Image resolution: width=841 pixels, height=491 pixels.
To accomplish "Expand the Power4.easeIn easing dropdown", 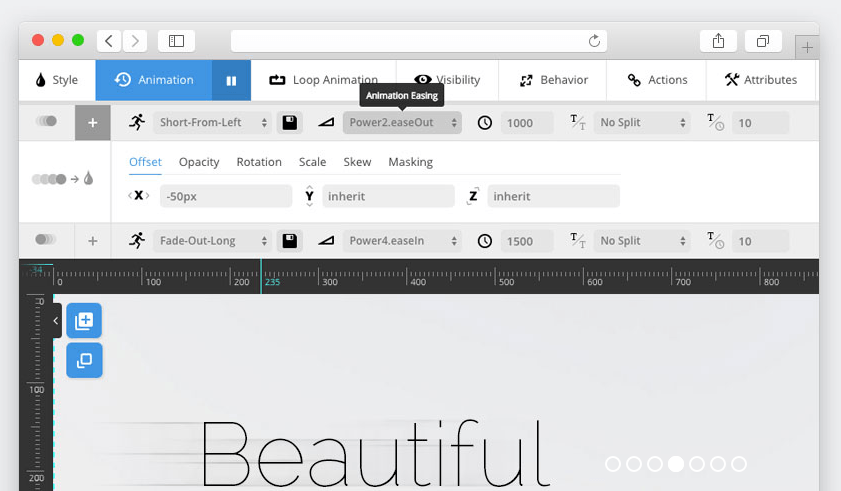I will click(402, 241).
